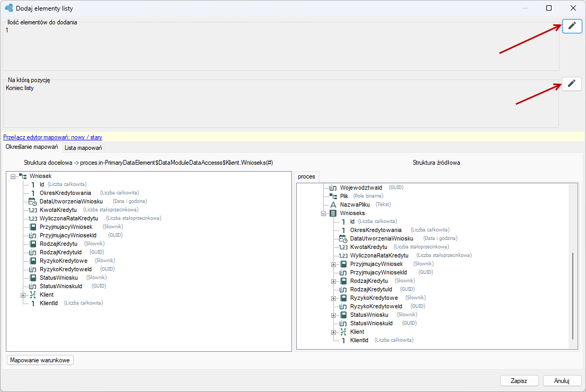Click the list icon of the Wnioseks node
The height and width of the screenshot is (392, 586).
point(333,213)
